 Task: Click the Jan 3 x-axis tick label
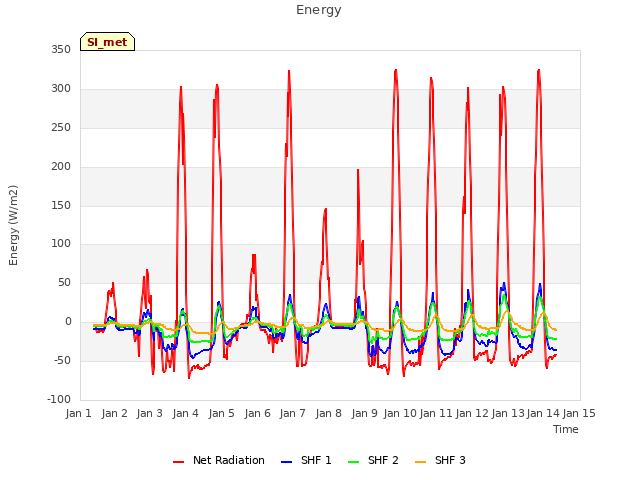pos(150,413)
